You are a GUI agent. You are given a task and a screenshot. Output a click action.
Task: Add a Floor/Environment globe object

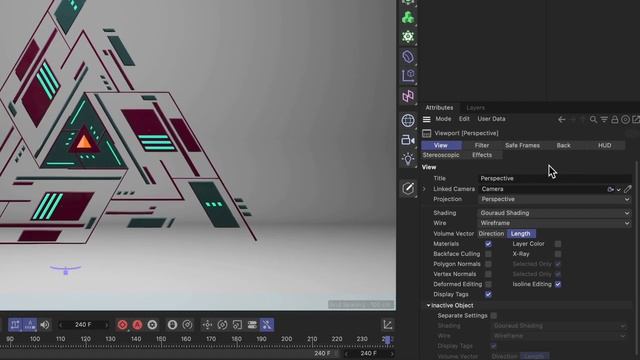[x=408, y=120]
